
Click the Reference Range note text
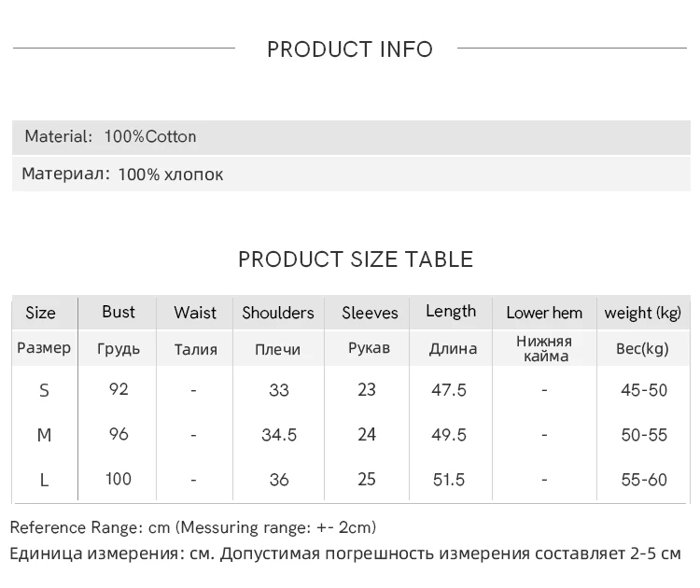point(193,527)
